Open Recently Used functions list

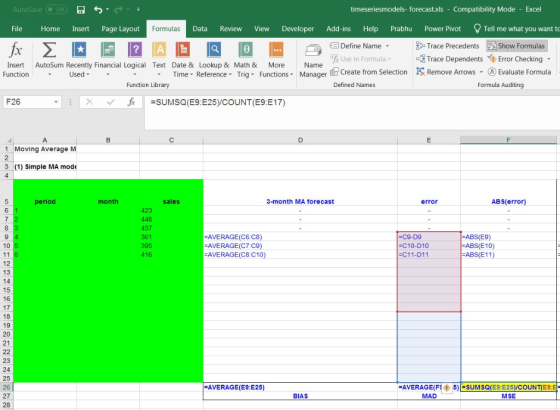[x=79, y=59]
